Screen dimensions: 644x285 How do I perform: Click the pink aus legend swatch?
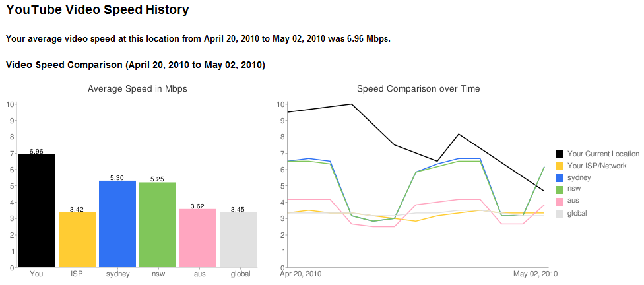coord(560,201)
